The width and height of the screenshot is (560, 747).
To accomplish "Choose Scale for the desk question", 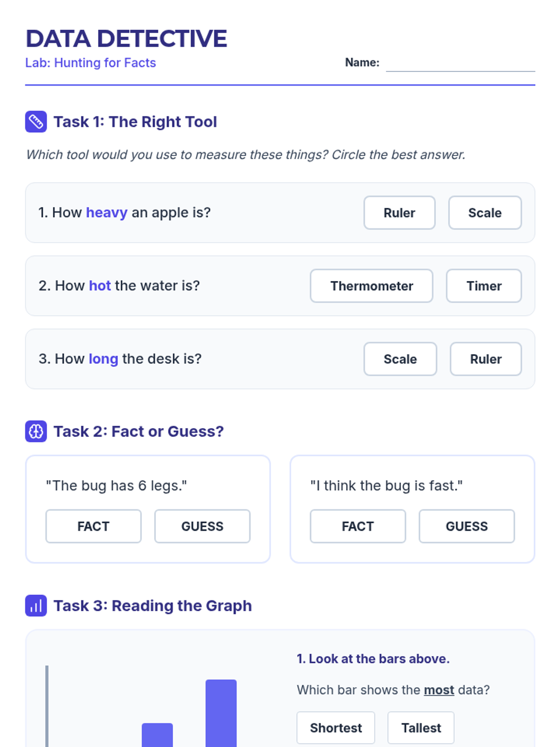I will pyautogui.click(x=400, y=359).
